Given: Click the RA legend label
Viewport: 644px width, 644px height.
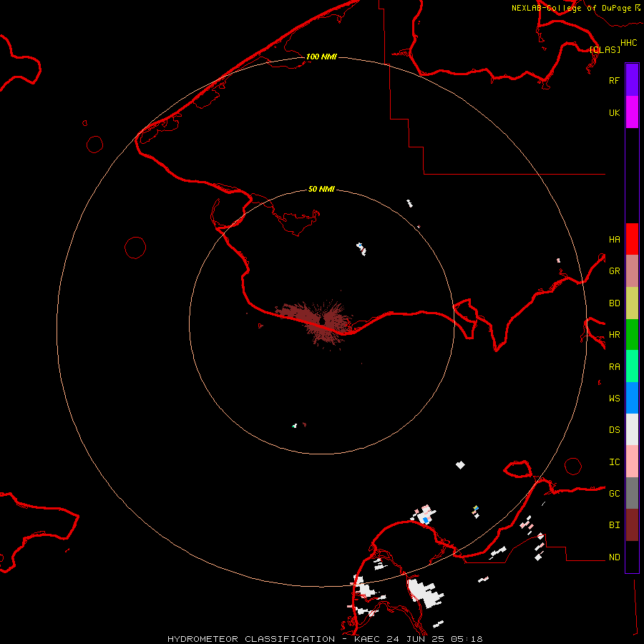Looking at the screenshot, I should (x=614, y=367).
